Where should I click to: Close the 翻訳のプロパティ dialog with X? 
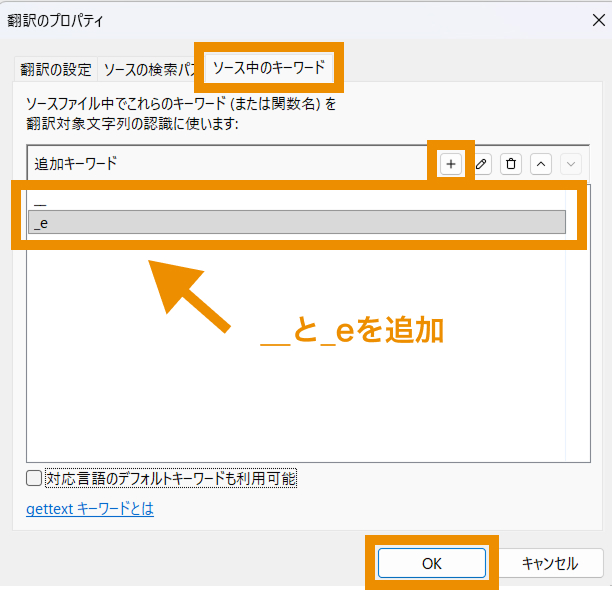[x=586, y=19]
